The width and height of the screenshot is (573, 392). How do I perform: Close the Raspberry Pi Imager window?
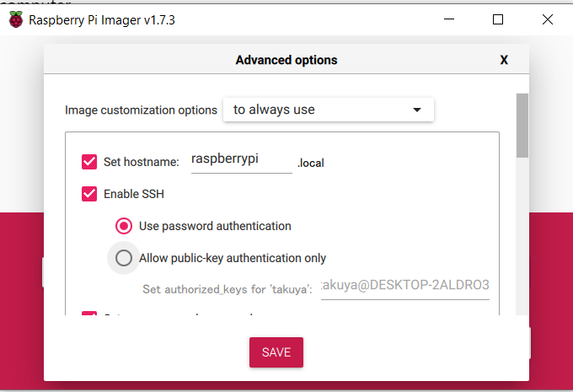pos(548,19)
